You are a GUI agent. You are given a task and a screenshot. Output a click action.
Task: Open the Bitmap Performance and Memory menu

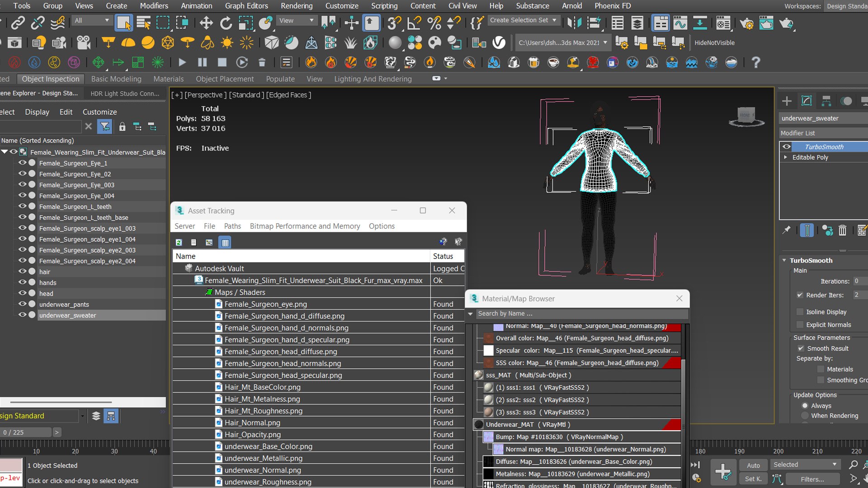305,226
